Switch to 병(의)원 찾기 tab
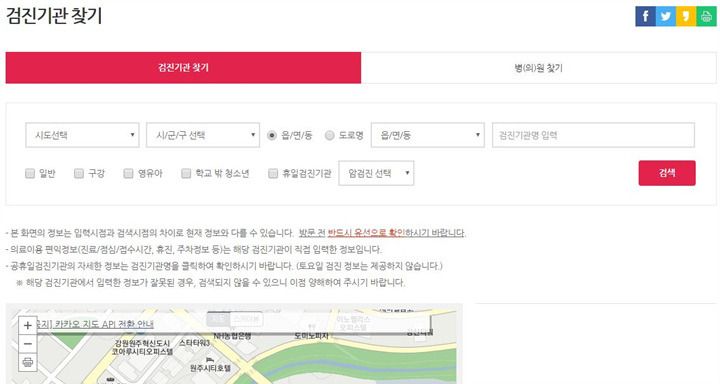Viewport: 720px width, 384px height. [x=539, y=68]
